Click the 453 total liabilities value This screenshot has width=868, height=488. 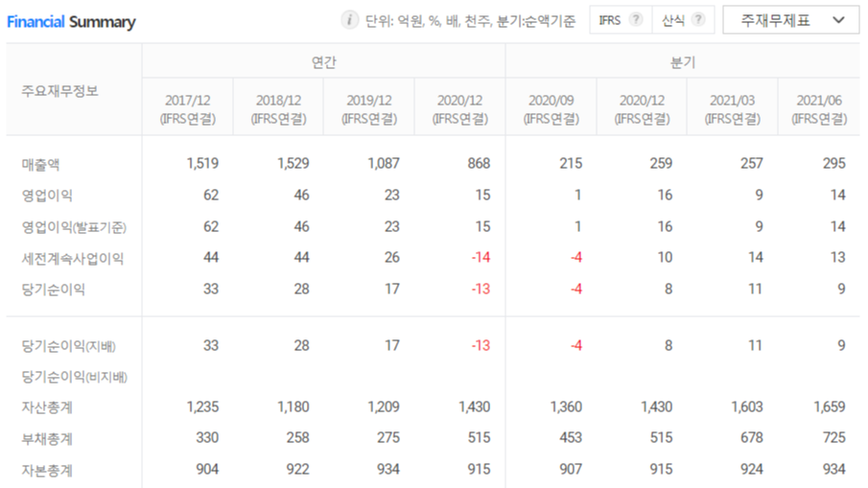point(571,437)
